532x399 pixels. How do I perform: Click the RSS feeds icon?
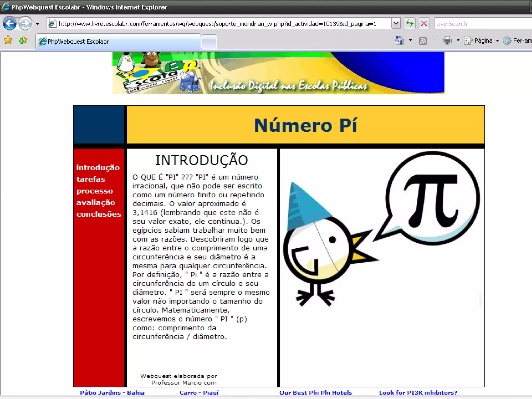[423, 41]
